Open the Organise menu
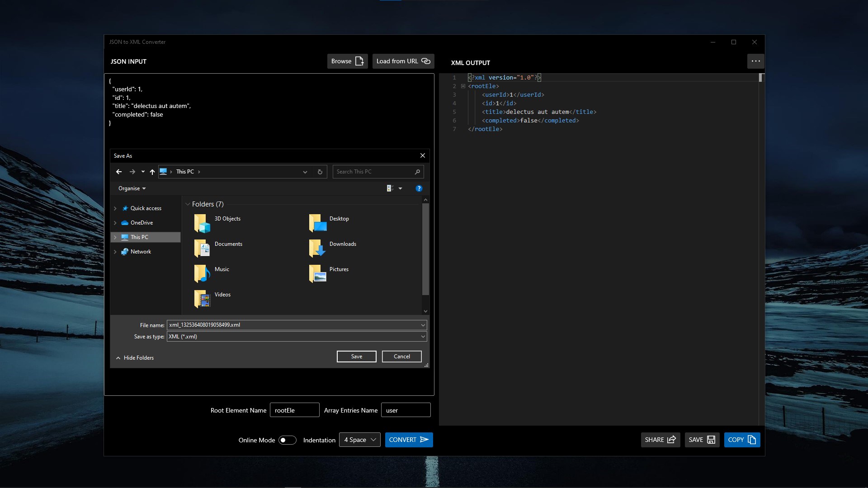The width and height of the screenshot is (868, 488). tap(132, 188)
